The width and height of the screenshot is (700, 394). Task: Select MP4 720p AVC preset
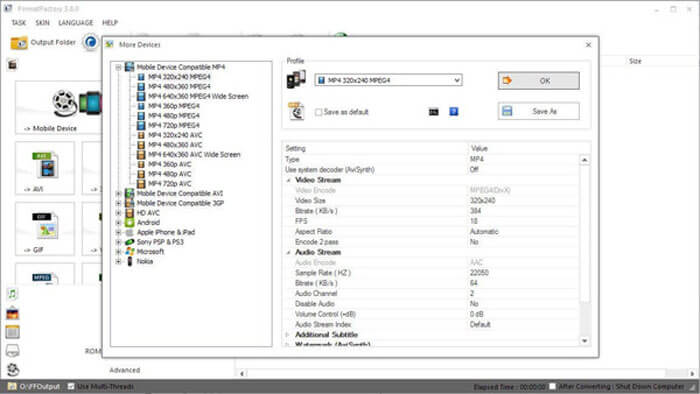(170, 184)
